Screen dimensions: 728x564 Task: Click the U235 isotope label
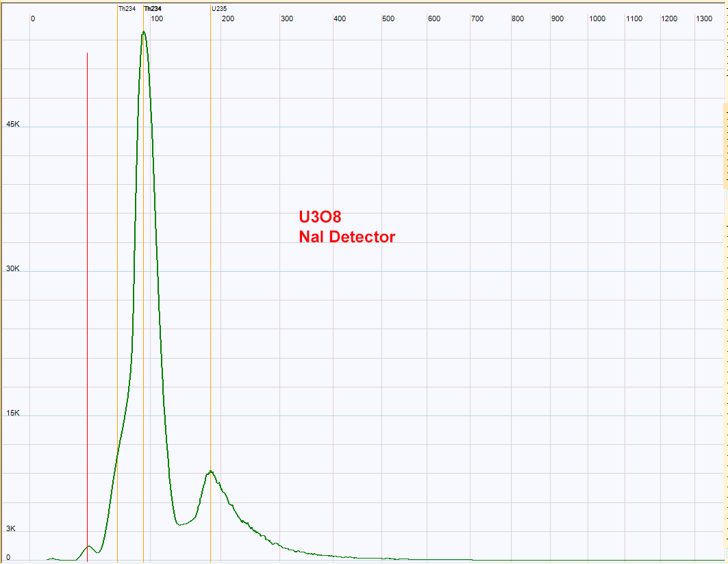point(219,9)
